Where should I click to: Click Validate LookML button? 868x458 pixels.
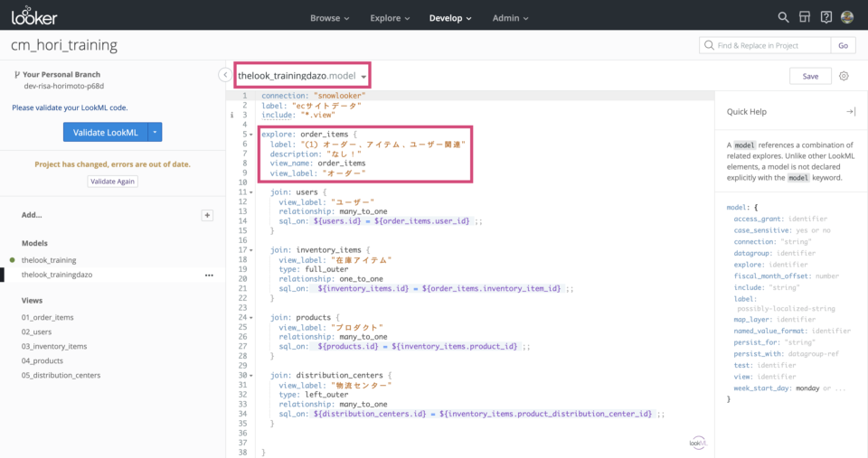coord(105,132)
